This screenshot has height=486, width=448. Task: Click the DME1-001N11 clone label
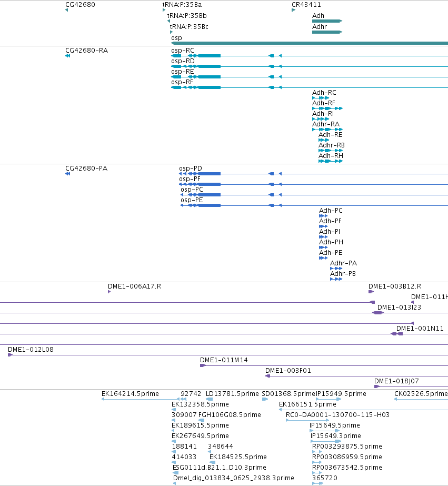point(420,329)
